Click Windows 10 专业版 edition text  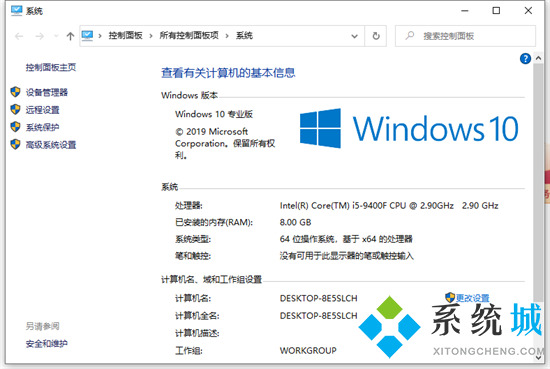(214, 114)
